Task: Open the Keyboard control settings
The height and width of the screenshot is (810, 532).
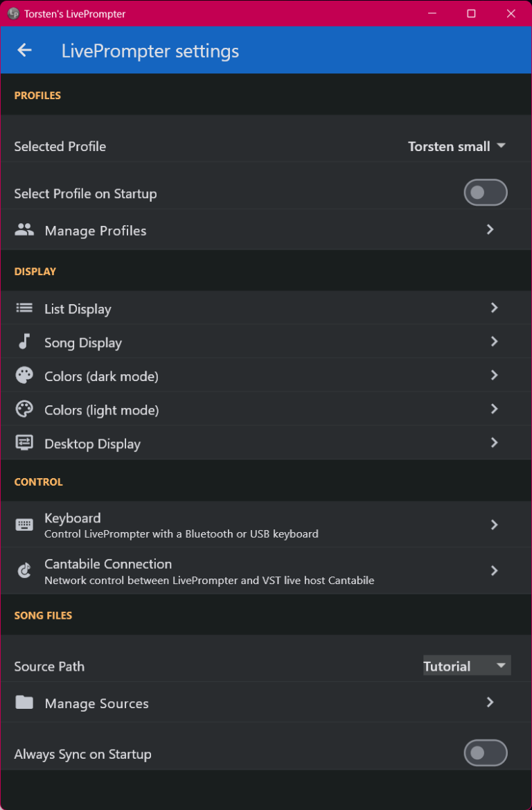Action: 266,525
